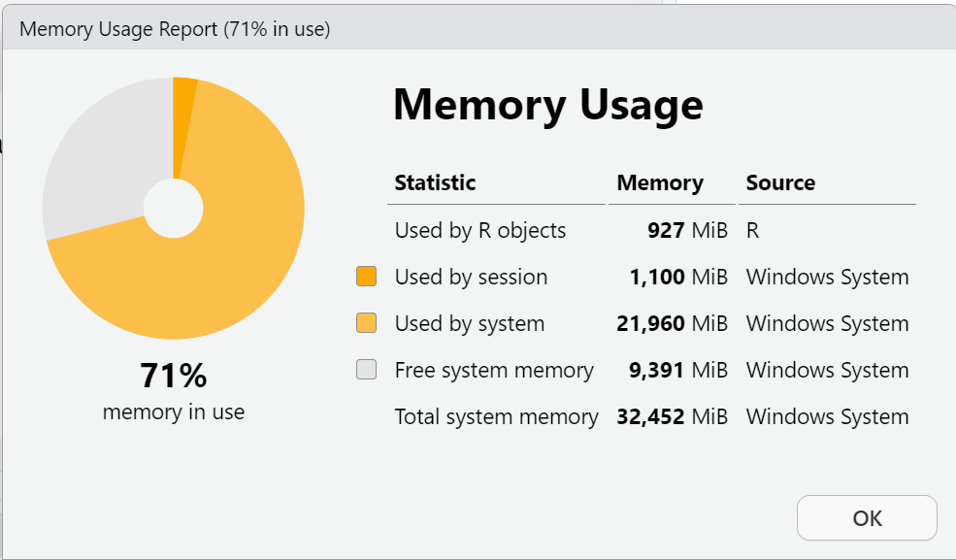Select the 32,452 MiB total value

(x=672, y=416)
